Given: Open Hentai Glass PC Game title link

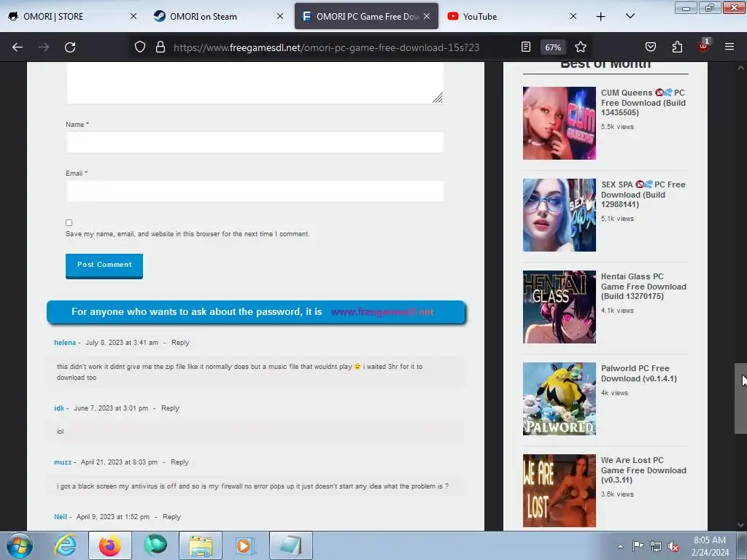Looking at the screenshot, I should point(643,286).
